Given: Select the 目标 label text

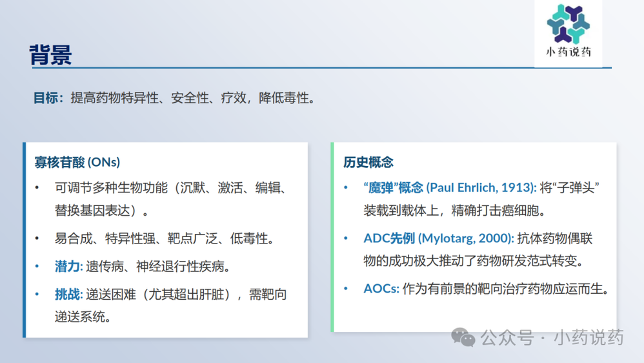Looking at the screenshot, I should pyautogui.click(x=48, y=98).
